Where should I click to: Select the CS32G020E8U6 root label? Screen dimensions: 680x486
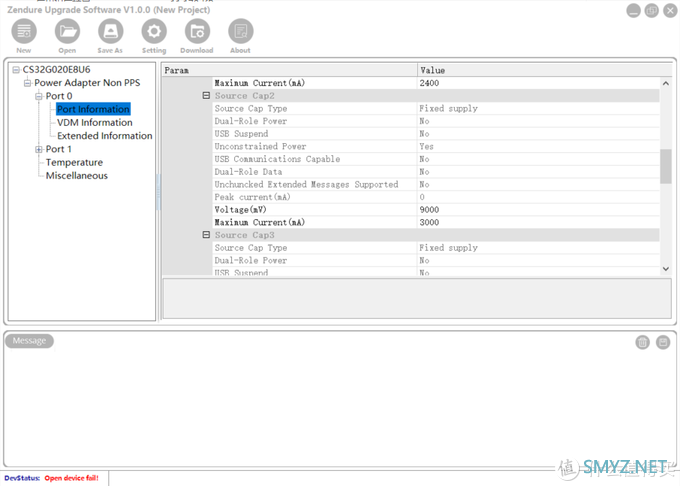coord(56,70)
